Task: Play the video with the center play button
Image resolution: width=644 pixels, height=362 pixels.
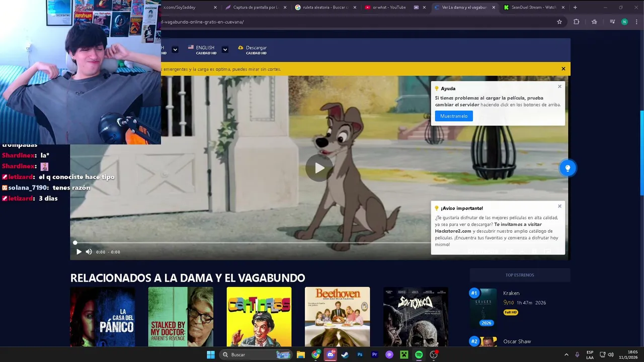Action: coord(319,168)
